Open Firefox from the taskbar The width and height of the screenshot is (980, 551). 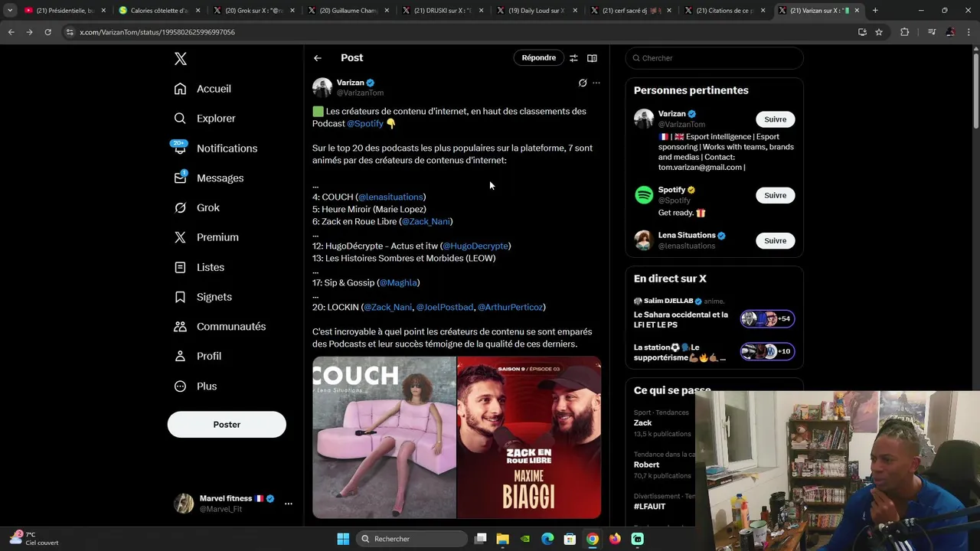tap(615, 539)
